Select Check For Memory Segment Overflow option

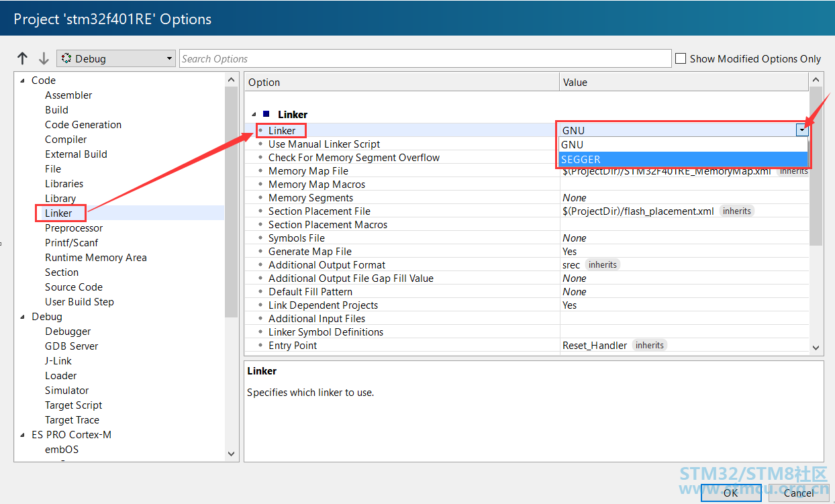click(x=354, y=158)
